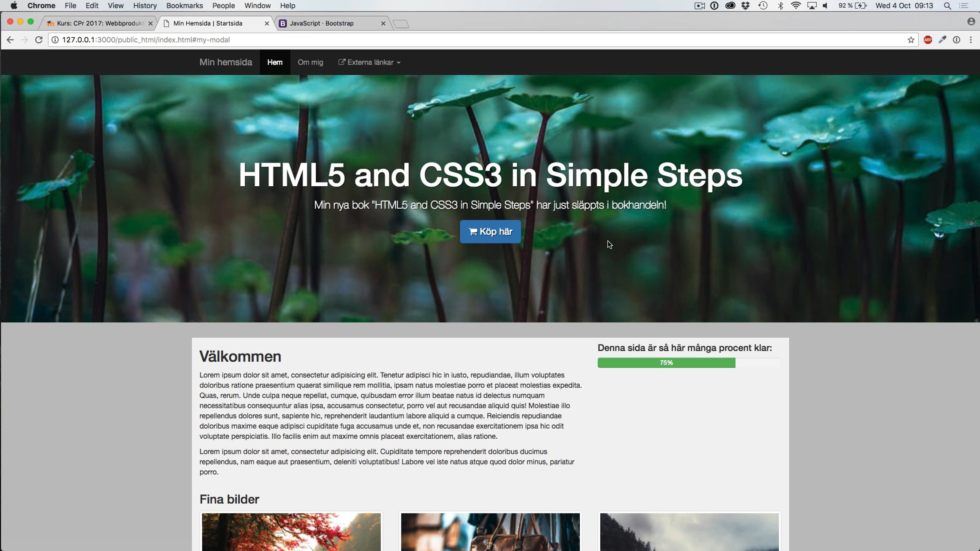Click the browser reload icon

tap(39, 40)
